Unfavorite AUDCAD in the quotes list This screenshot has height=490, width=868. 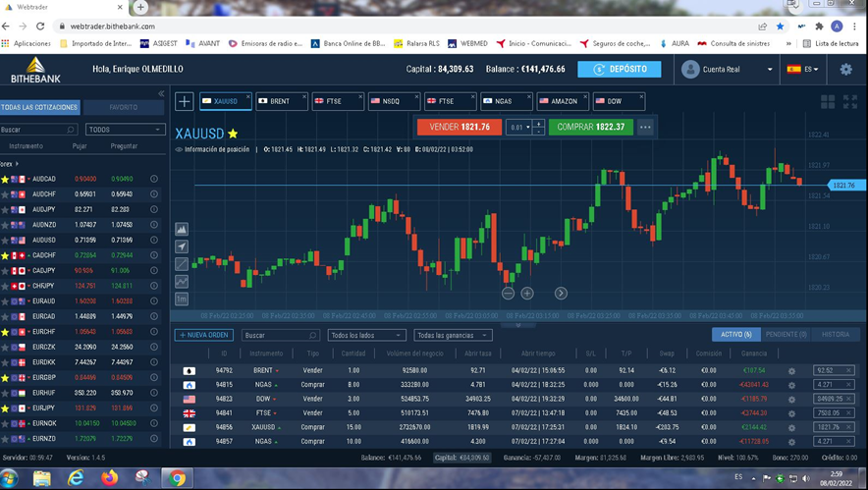point(5,180)
